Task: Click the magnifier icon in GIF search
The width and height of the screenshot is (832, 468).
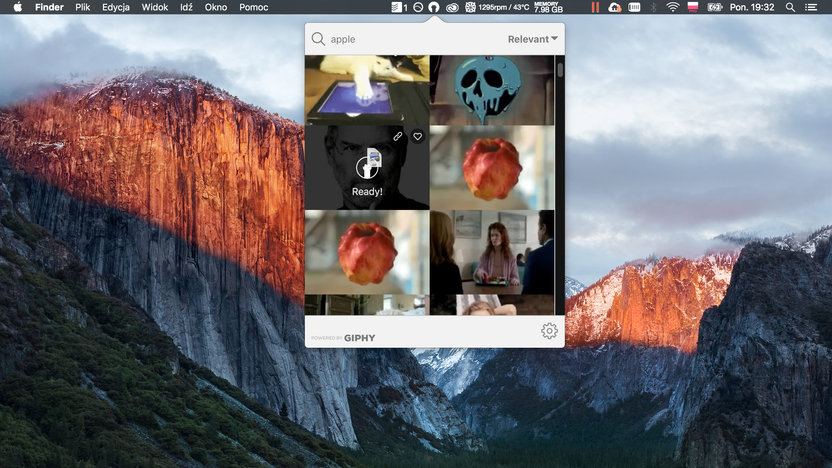Action: (x=318, y=39)
